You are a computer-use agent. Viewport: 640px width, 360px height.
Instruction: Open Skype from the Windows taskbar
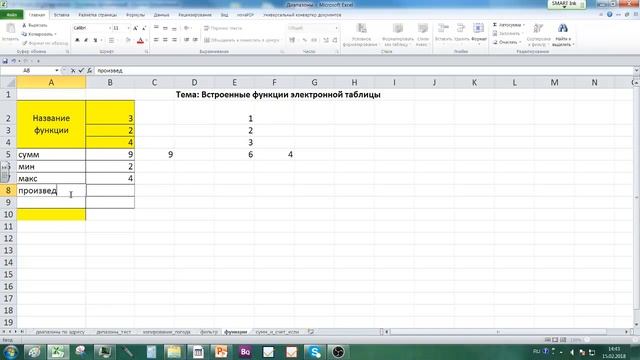pyautogui.click(x=314, y=352)
